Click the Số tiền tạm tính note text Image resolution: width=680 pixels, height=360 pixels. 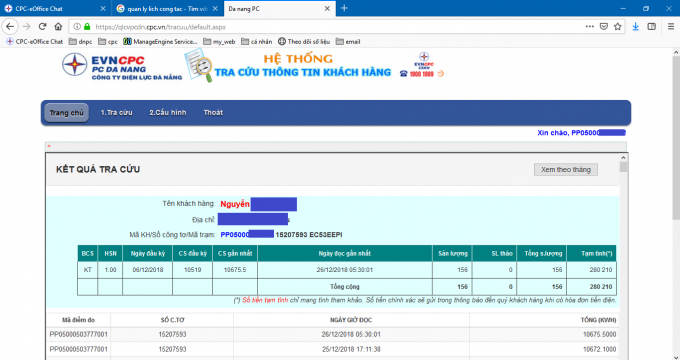[x=265, y=300]
